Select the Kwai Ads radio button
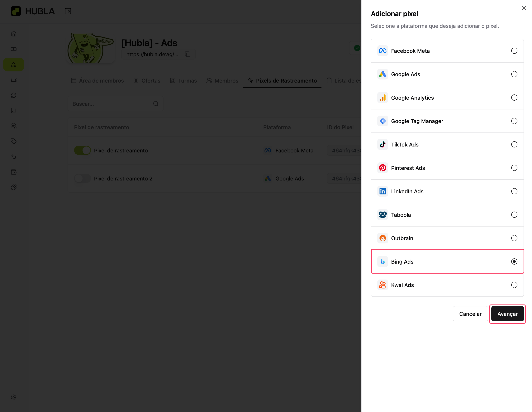The height and width of the screenshot is (412, 532). pos(514,285)
